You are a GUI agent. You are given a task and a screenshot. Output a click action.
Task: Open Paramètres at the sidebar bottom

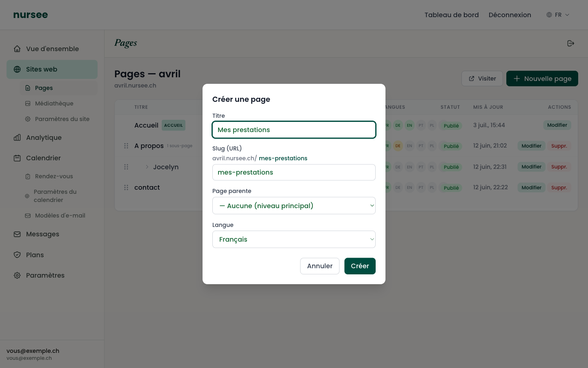pos(52,275)
